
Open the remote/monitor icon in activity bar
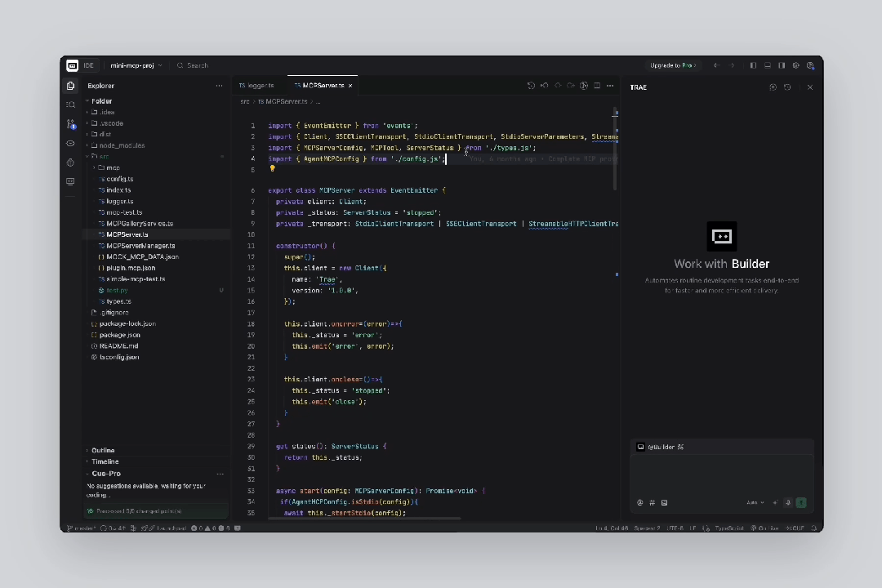70,182
